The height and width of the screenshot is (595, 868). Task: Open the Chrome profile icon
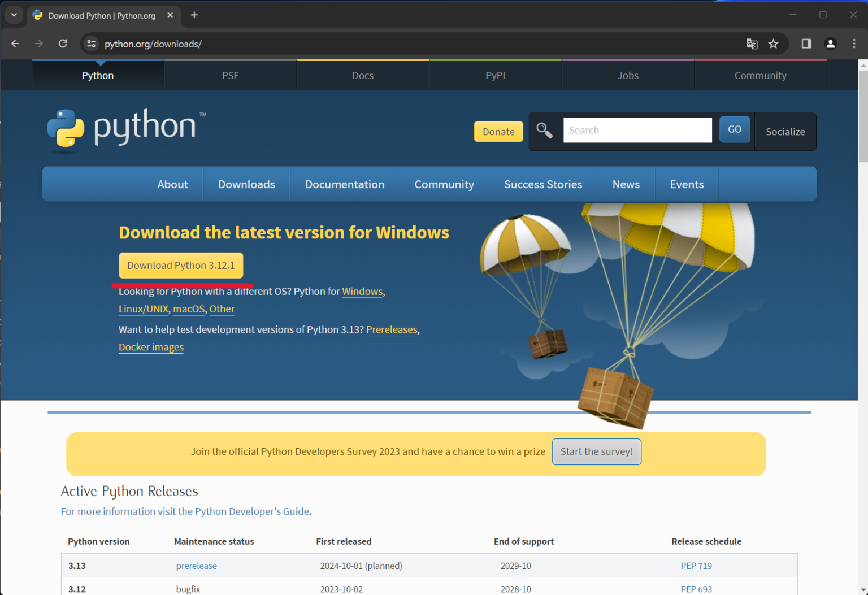(x=830, y=44)
